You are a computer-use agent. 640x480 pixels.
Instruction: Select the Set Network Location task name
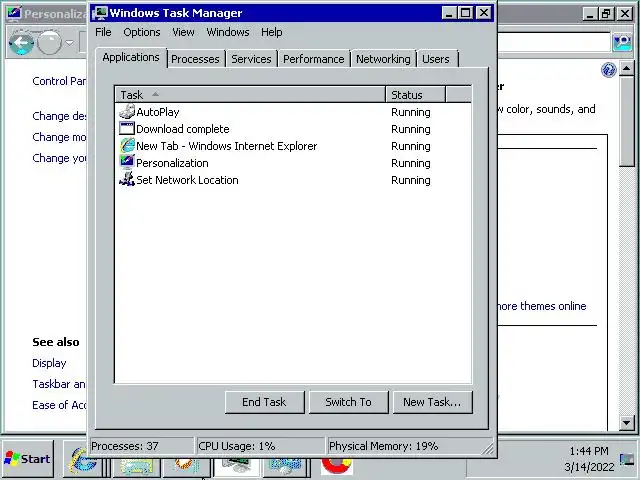tap(187, 180)
